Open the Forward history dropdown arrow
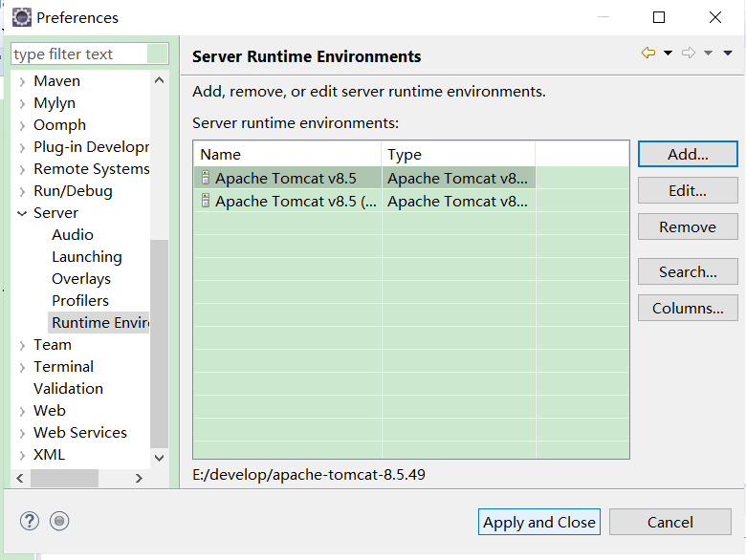Image resolution: width=746 pixels, height=560 pixels. (708, 53)
